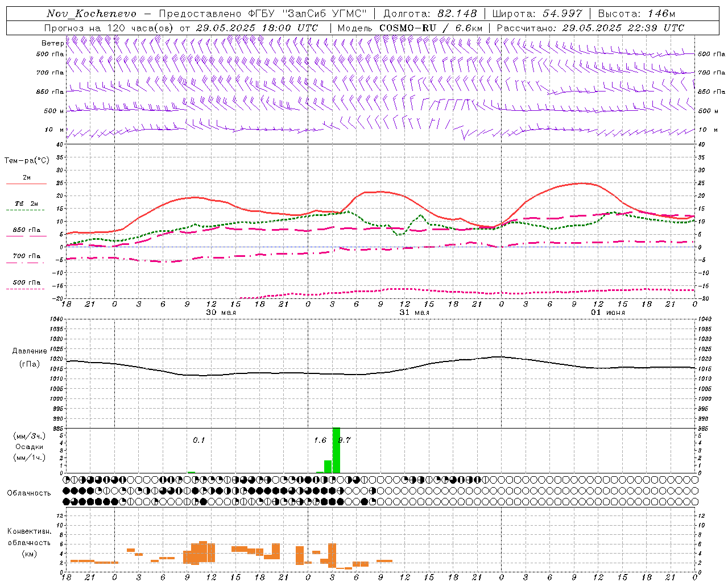Click the 500 м wind level label on left

[x=55, y=111]
